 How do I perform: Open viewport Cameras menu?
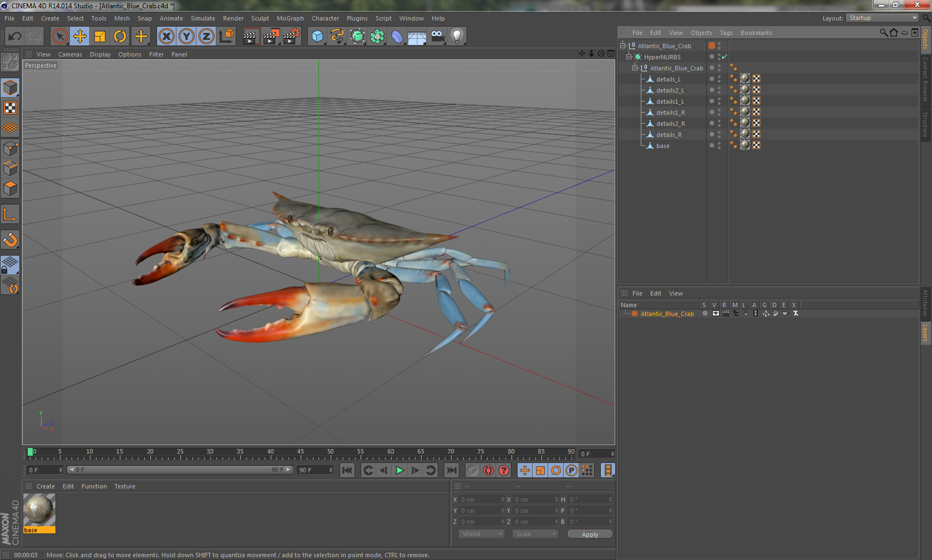tap(70, 54)
